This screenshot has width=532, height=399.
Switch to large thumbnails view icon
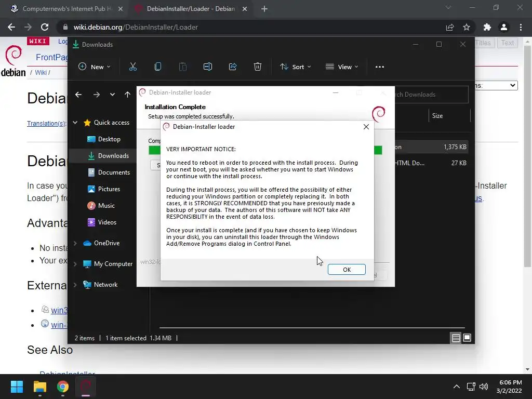tap(467, 338)
